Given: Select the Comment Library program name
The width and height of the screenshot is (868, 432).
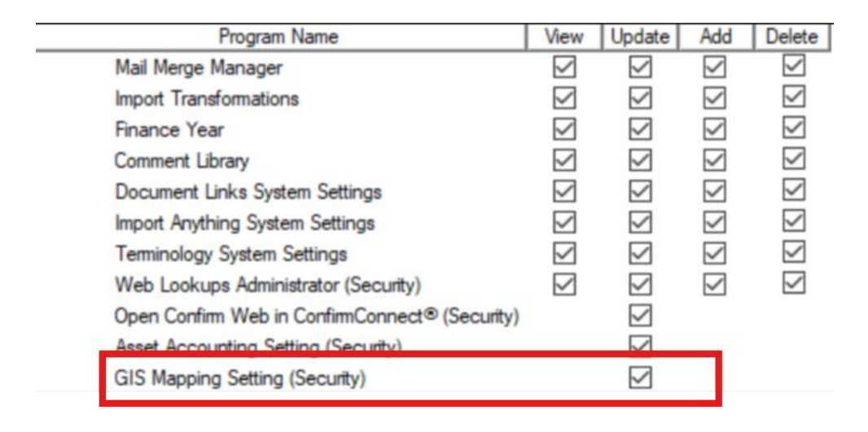Looking at the screenshot, I should 182,161.
